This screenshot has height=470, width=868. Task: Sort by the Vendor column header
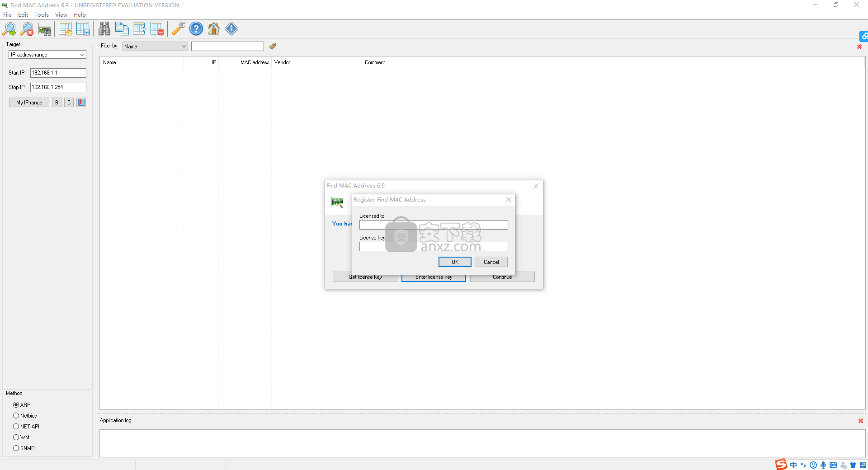(x=316, y=62)
